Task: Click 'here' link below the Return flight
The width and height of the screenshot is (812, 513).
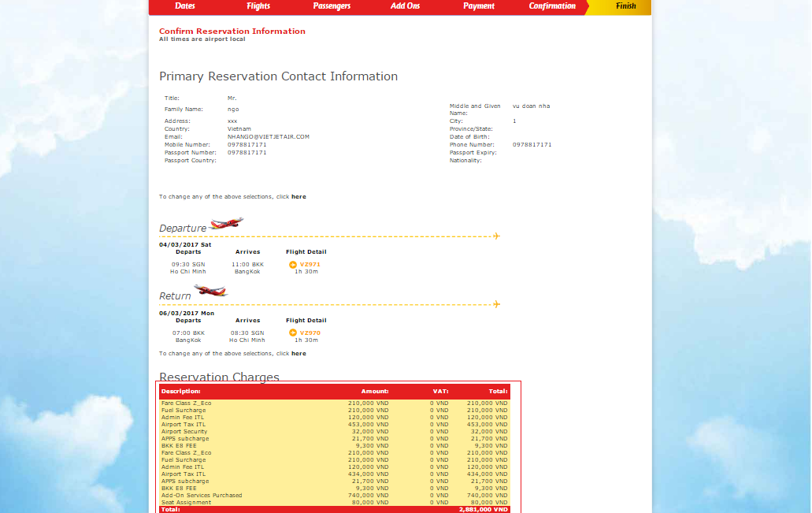Action: (x=298, y=354)
